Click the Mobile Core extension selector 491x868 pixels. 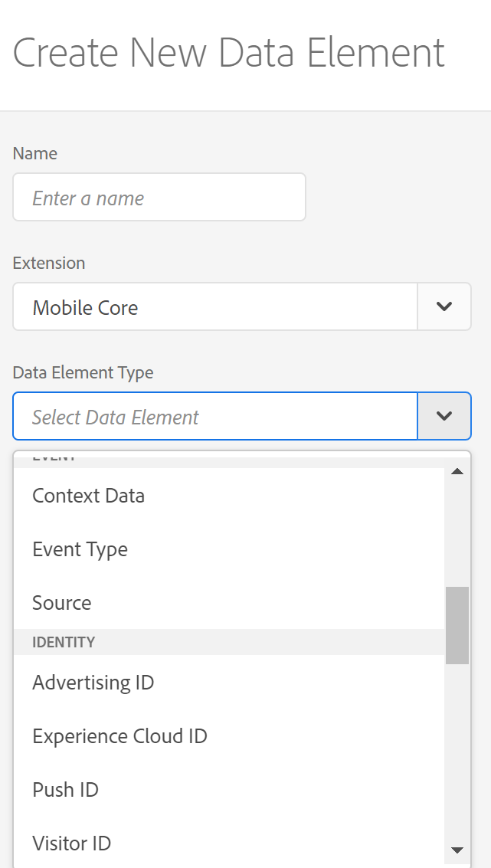(214, 306)
